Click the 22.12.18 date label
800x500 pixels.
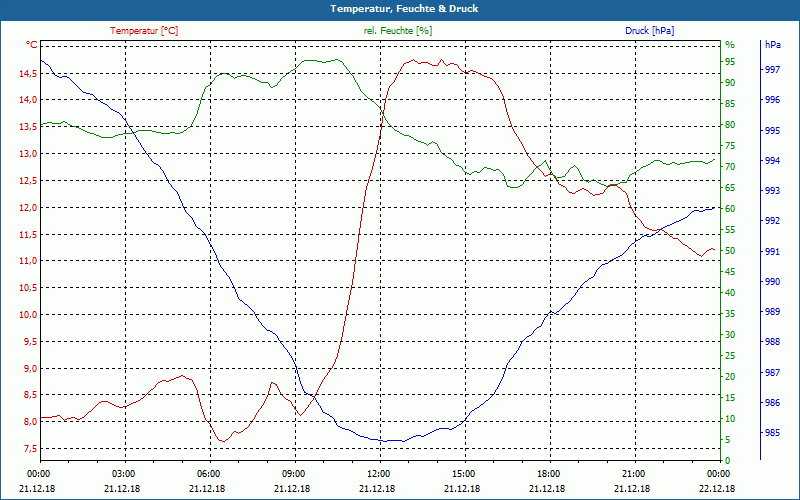[717, 488]
